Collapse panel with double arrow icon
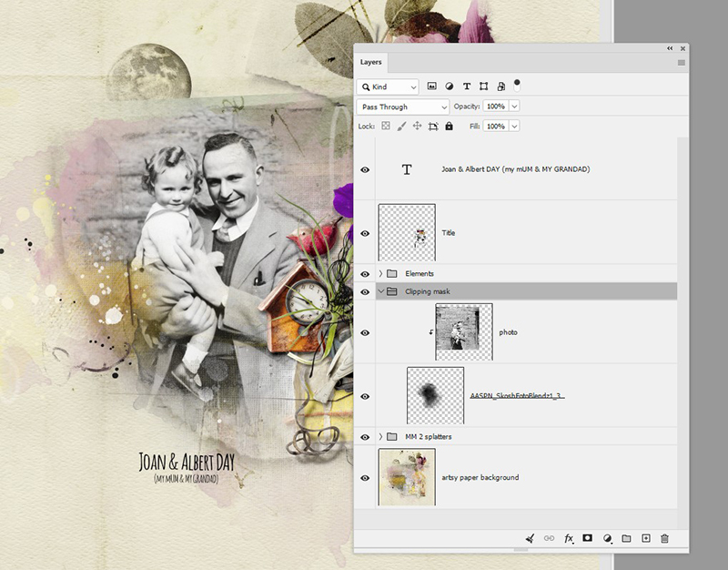Viewport: 728px width, 570px height. click(670, 48)
